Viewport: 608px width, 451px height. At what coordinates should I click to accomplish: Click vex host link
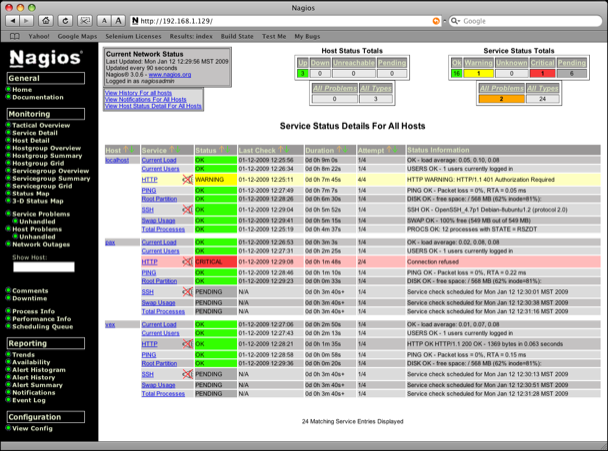pyautogui.click(x=110, y=325)
